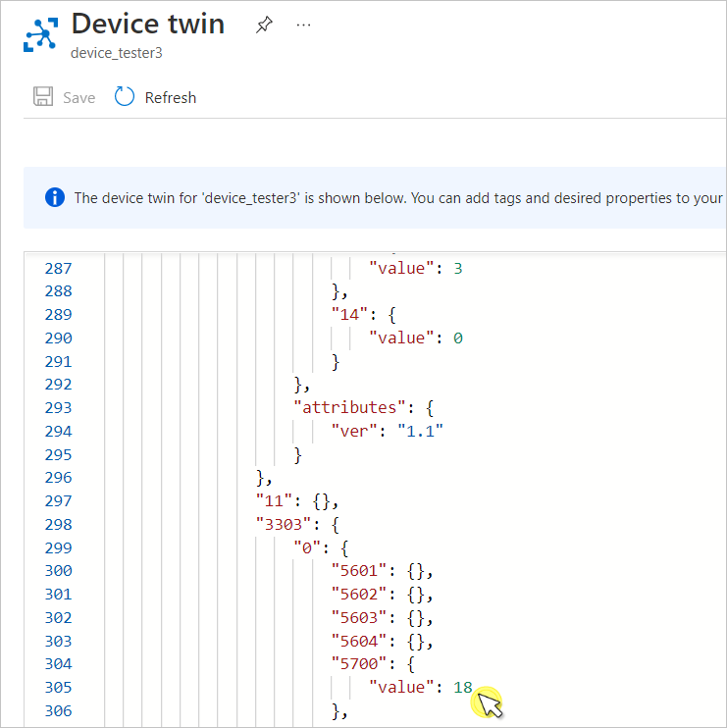
Task: Click line number 297
Action: pyautogui.click(x=59, y=501)
